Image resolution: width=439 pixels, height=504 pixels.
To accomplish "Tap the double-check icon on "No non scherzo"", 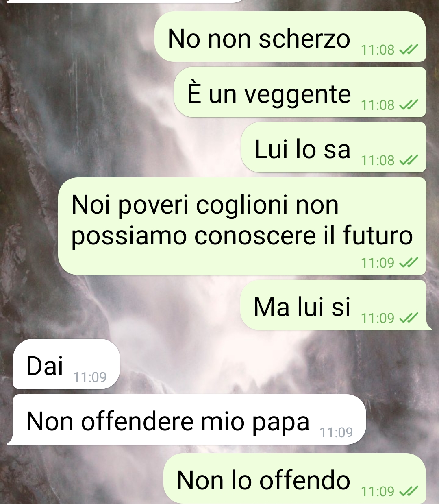I will (409, 50).
